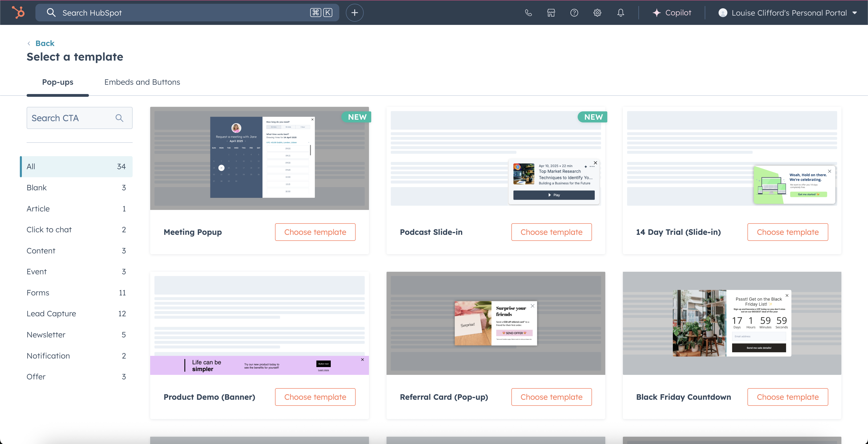The width and height of the screenshot is (868, 444).
Task: Switch to Embeds and Buttons tab
Action: coord(142,82)
